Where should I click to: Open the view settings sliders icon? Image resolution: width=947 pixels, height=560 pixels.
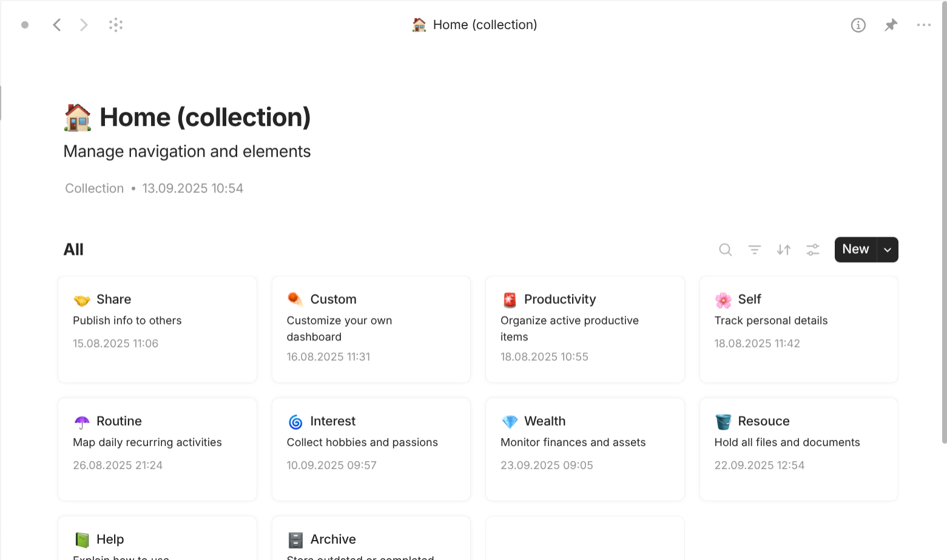coord(812,249)
